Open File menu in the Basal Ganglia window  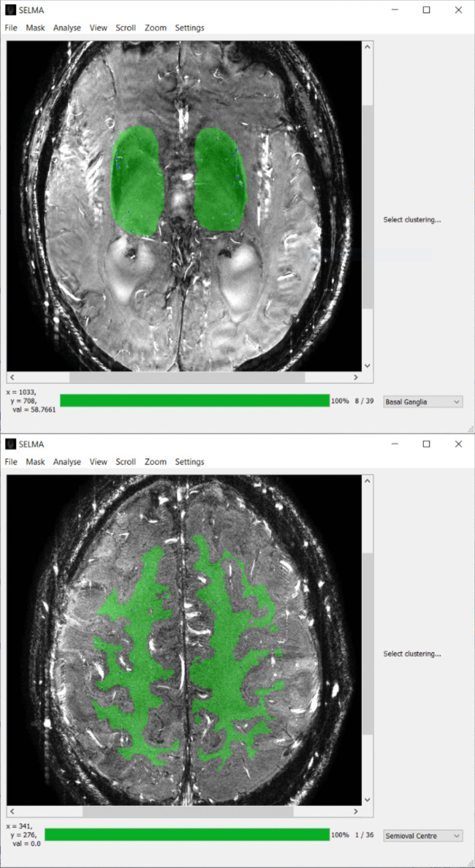click(x=11, y=28)
